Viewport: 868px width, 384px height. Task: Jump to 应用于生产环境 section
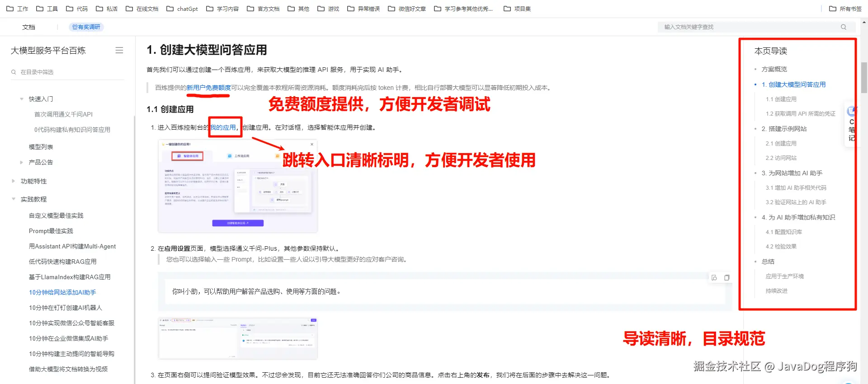point(784,276)
